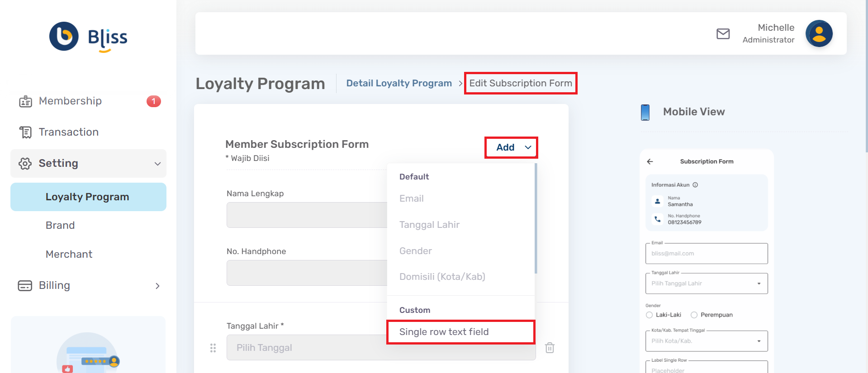Click the Email input field in mobile preview
868x373 pixels.
coord(706,254)
